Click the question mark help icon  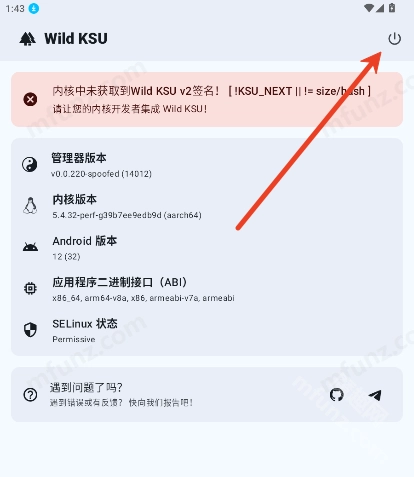coord(30,395)
